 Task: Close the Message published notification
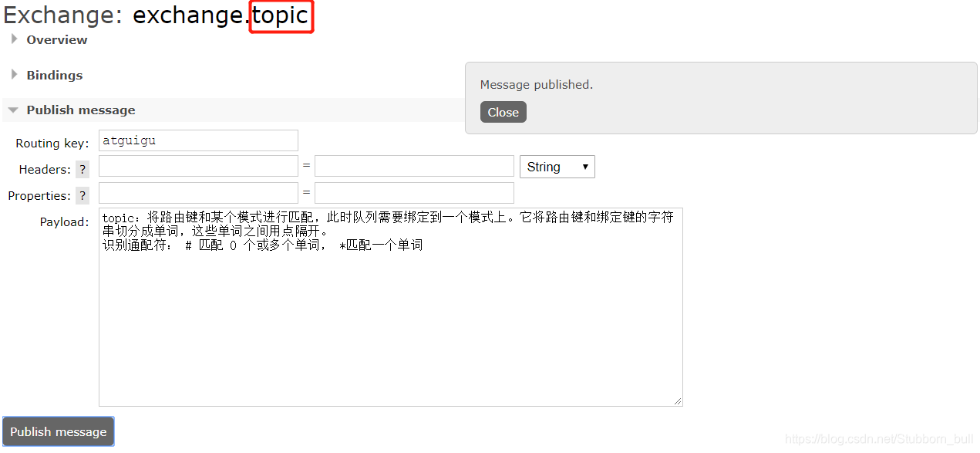(503, 112)
